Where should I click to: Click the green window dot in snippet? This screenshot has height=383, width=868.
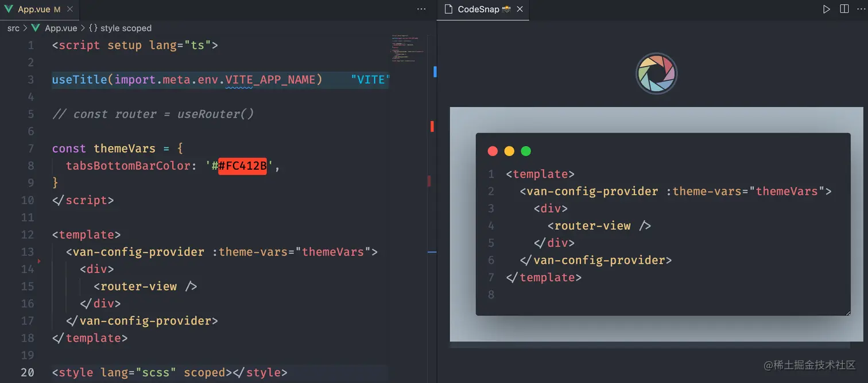point(526,151)
